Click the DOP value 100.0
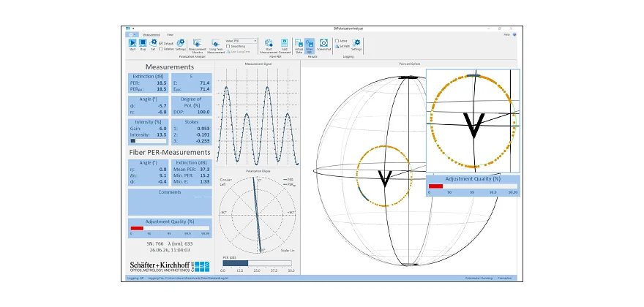Viewport: 644px width, 307px height. (203, 112)
